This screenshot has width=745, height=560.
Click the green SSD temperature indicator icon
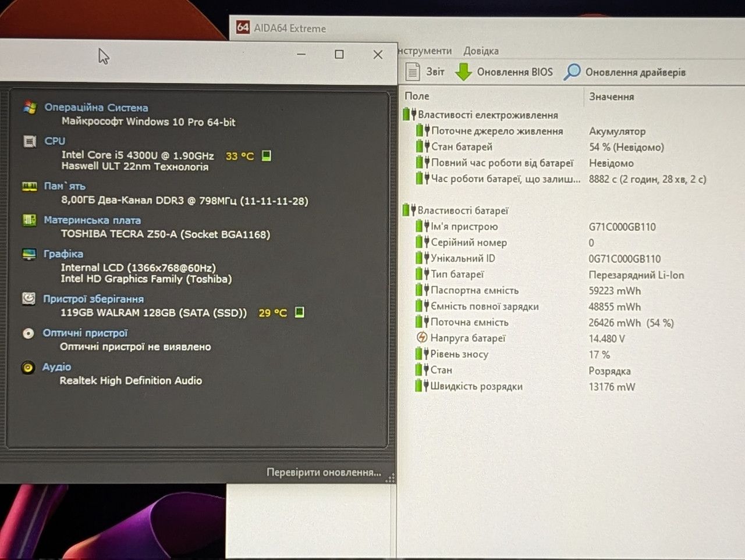coord(299,312)
